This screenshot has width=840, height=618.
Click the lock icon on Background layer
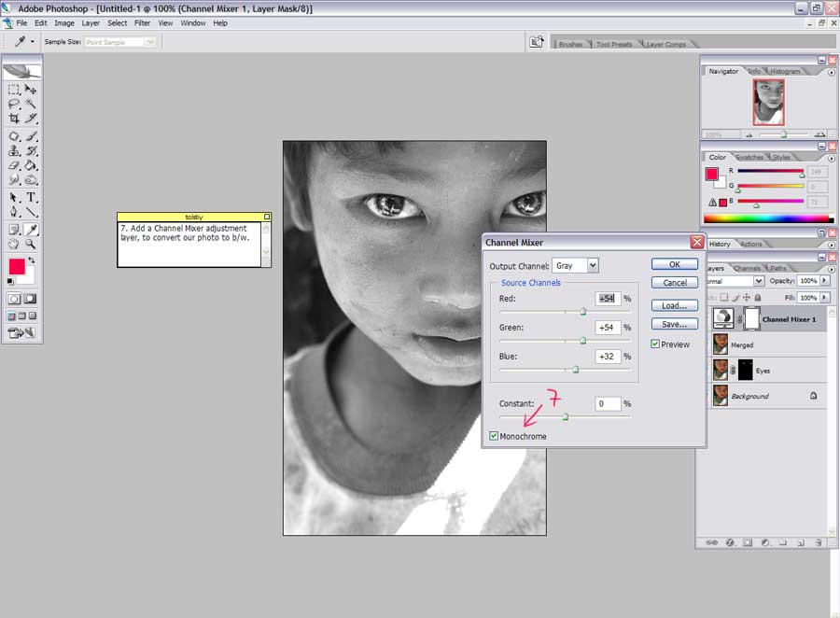coord(813,396)
